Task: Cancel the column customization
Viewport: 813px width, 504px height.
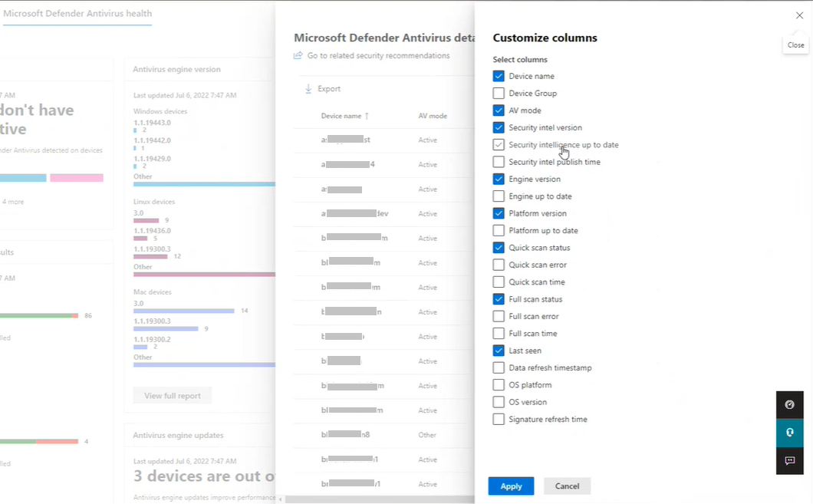Action: [567, 486]
